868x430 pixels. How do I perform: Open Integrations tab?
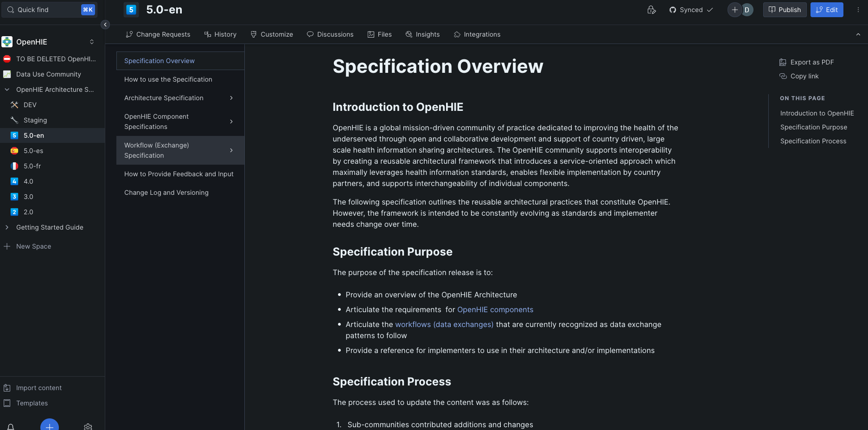477,34
